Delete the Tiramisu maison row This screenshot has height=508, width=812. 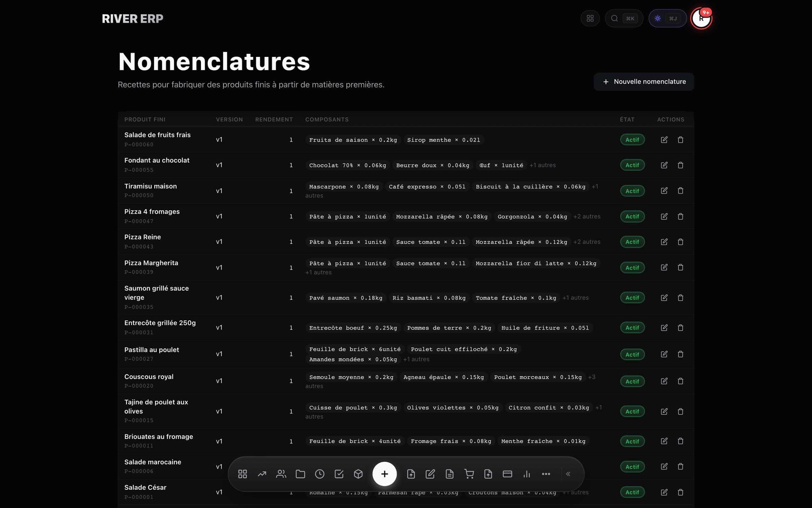680,191
